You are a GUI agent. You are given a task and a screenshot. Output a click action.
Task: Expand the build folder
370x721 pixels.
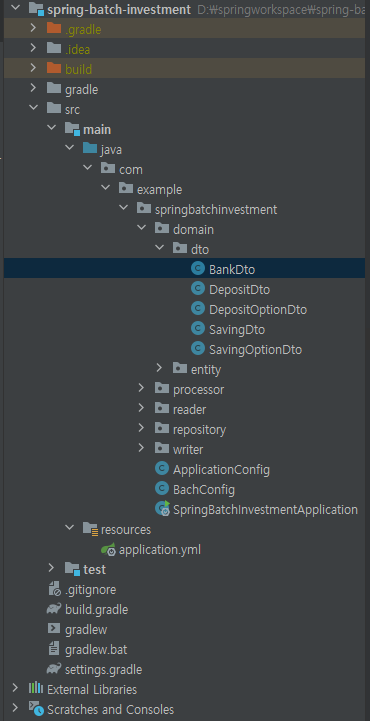(33, 68)
